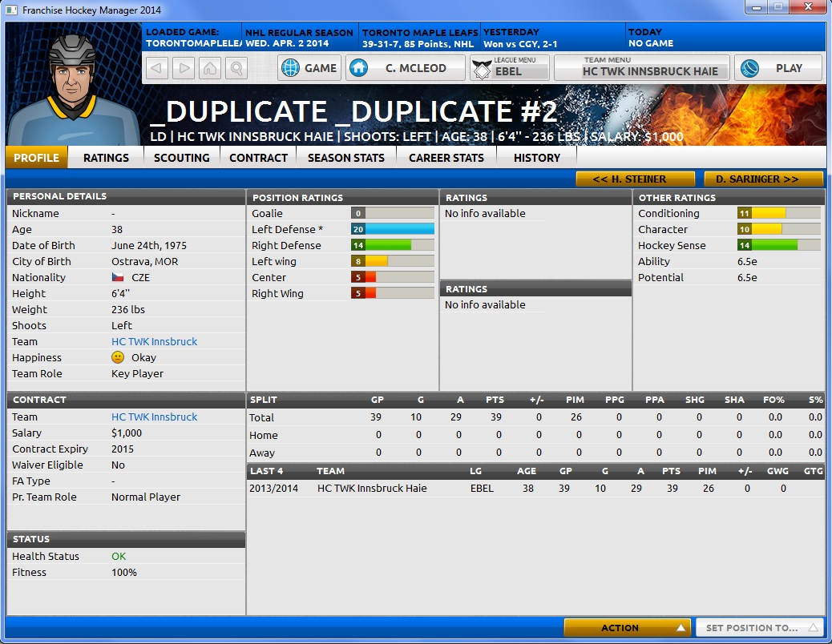
Task: Click the Date of Birth June 24th, 1975
Action: [x=149, y=245]
